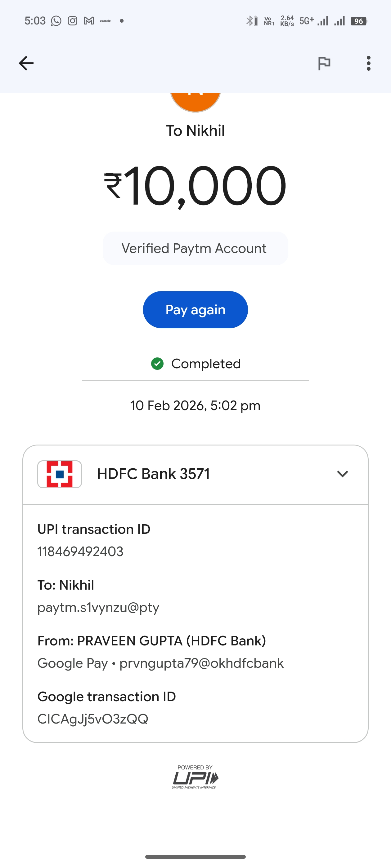The image size is (391, 868).
Task: Tap the green Completed checkmark icon
Action: click(157, 364)
